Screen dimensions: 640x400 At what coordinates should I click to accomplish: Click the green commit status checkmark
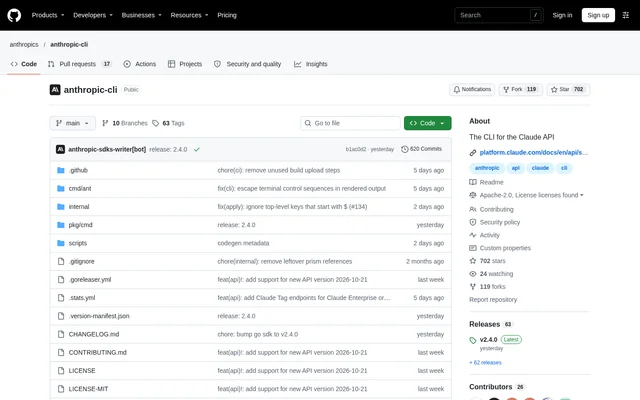[x=197, y=149]
